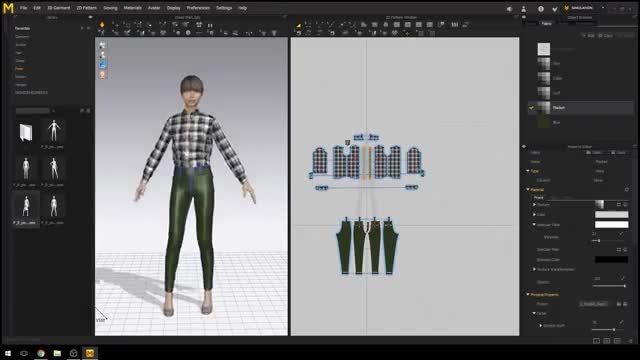
Task: Open the Materials menu
Action: coord(132,8)
